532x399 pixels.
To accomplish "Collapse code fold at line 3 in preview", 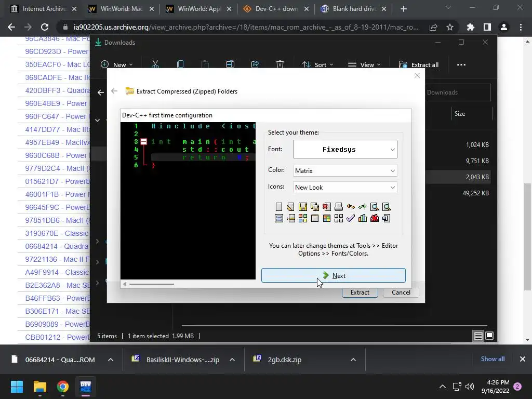I will 143,141.
